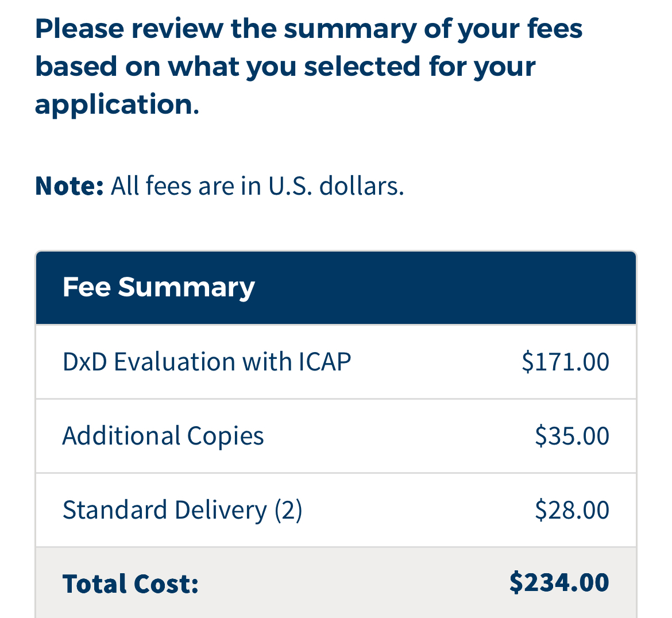Click the $234.00 total amount
Viewport: 672px width, 618px height.
point(559,583)
